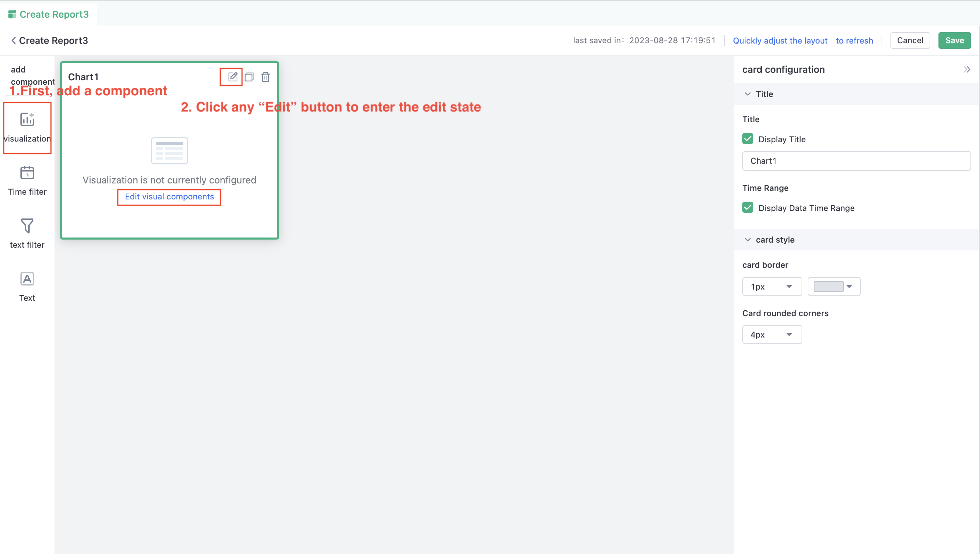Collapse the card style section
Screen dimensions: 980x554
coord(748,240)
